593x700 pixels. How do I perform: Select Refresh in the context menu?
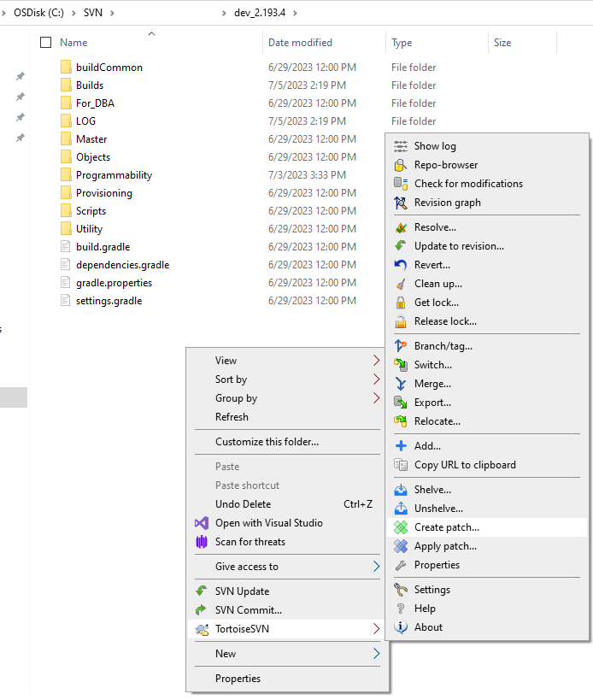coord(232,417)
